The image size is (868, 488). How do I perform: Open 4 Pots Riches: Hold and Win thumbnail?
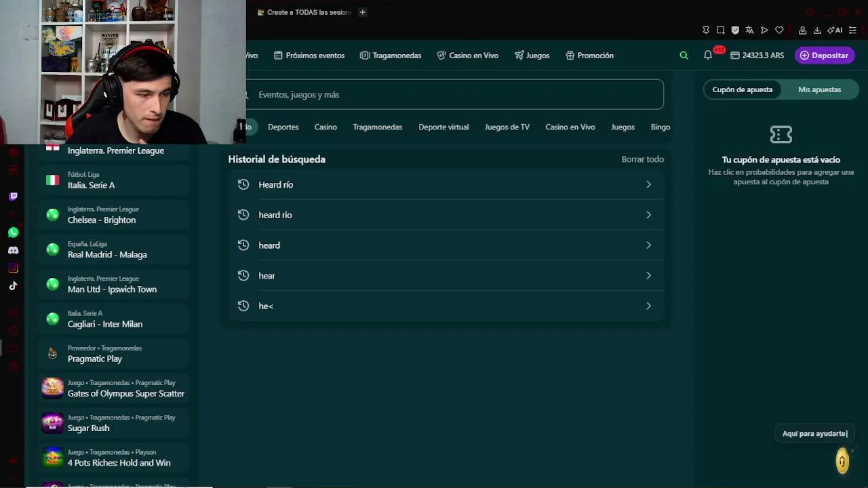click(x=52, y=457)
